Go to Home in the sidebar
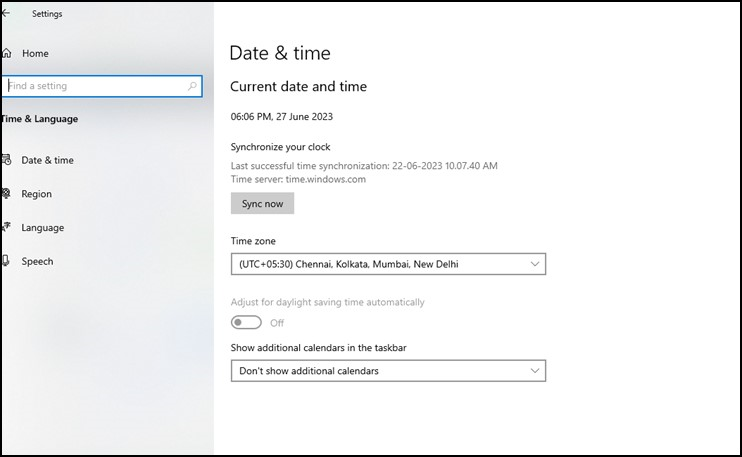The width and height of the screenshot is (742, 457). tap(35, 53)
